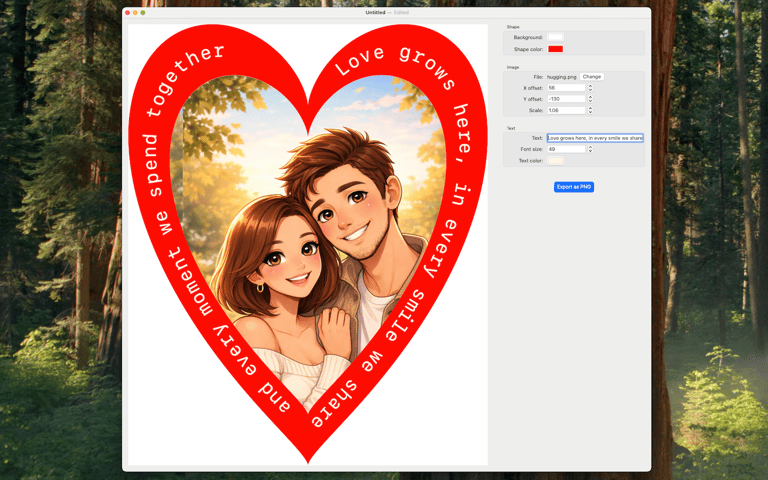
Task: Open the Background color well
Action: 555,37
